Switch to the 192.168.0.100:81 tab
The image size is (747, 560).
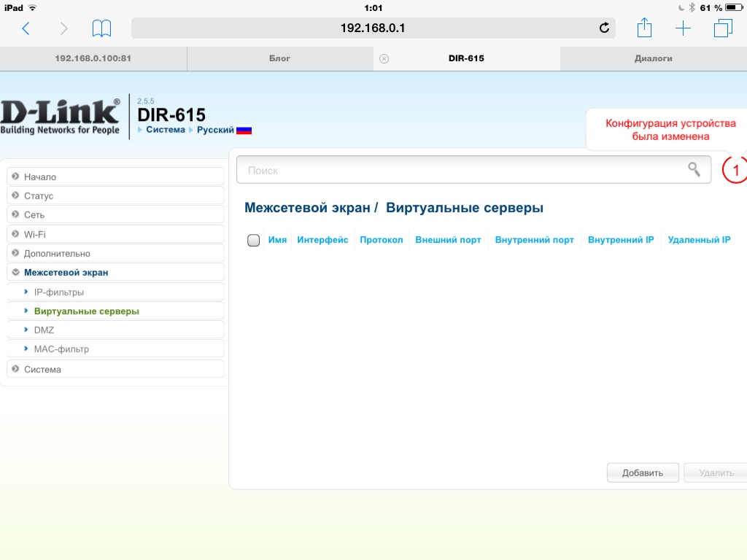pyautogui.click(x=93, y=58)
